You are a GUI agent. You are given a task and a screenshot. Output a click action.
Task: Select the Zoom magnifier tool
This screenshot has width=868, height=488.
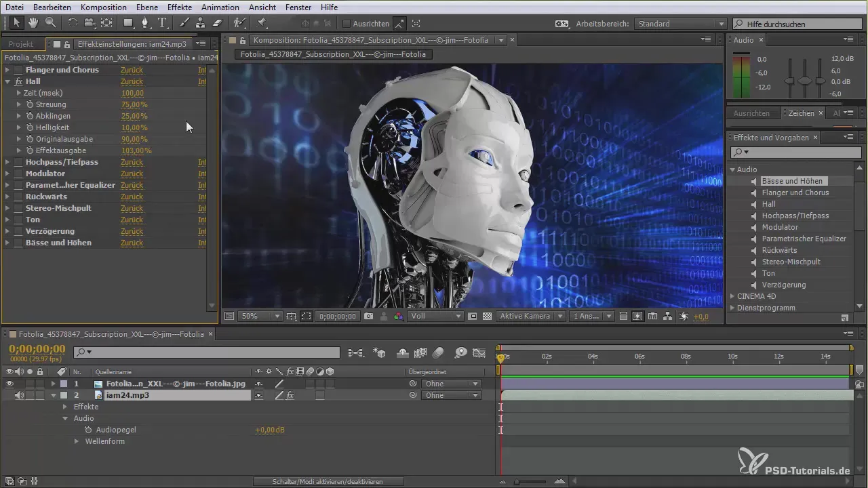pos(50,23)
